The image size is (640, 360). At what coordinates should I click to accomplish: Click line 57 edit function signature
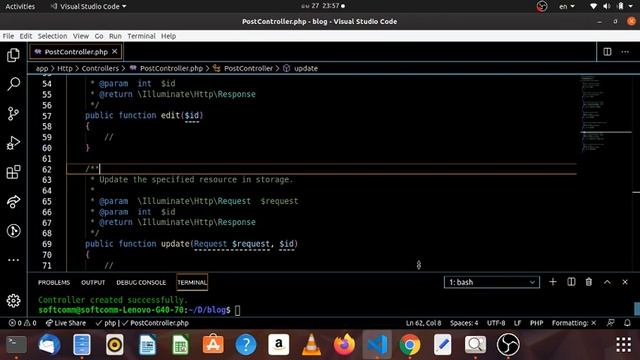[x=144, y=116]
